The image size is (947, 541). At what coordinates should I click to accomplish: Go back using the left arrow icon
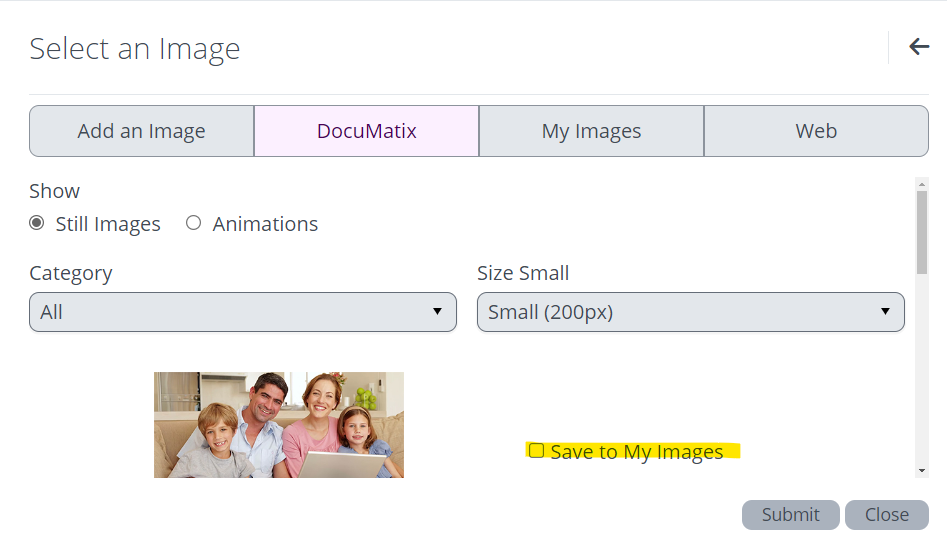pyautogui.click(x=919, y=47)
